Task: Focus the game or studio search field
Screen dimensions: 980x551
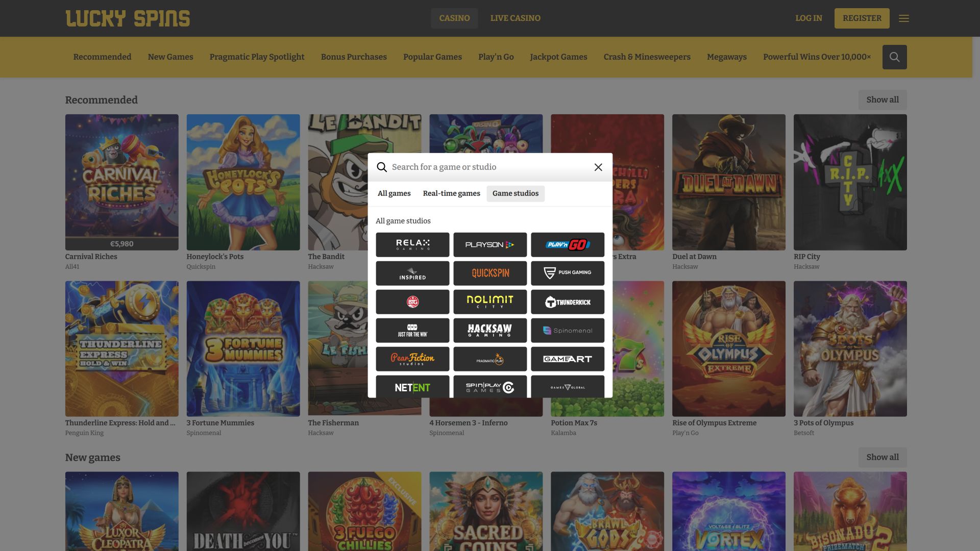Action: [490, 167]
